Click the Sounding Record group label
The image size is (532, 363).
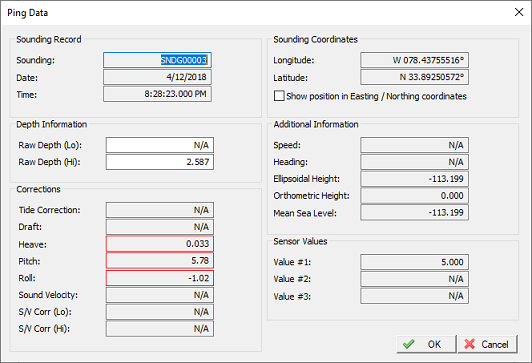tap(49, 39)
